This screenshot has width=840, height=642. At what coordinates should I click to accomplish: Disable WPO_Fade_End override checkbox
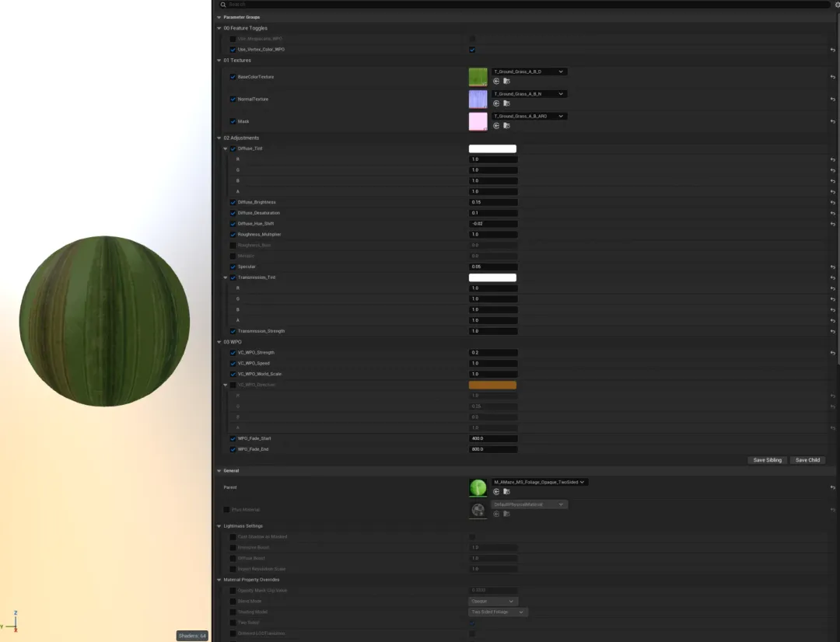pyautogui.click(x=233, y=449)
